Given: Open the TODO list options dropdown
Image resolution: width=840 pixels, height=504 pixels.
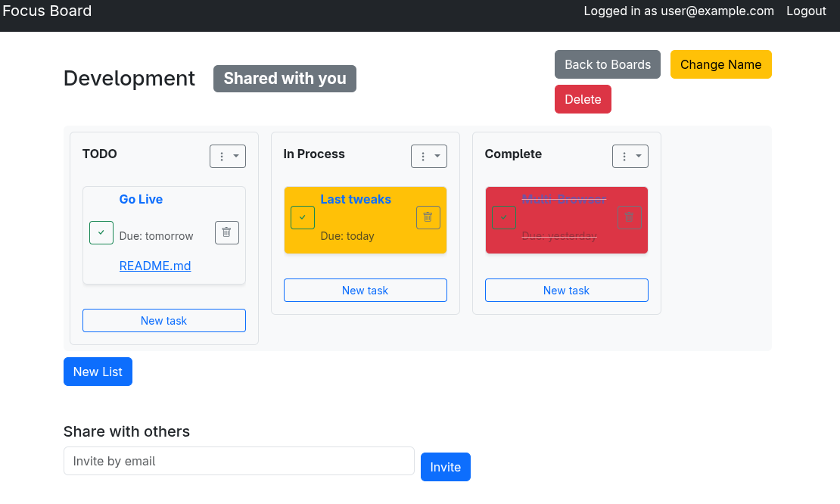Looking at the screenshot, I should coord(227,157).
